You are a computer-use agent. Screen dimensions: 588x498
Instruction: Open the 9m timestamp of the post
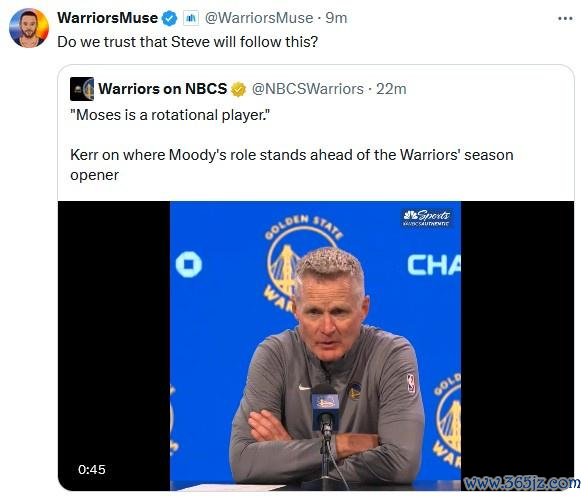[x=336, y=18]
